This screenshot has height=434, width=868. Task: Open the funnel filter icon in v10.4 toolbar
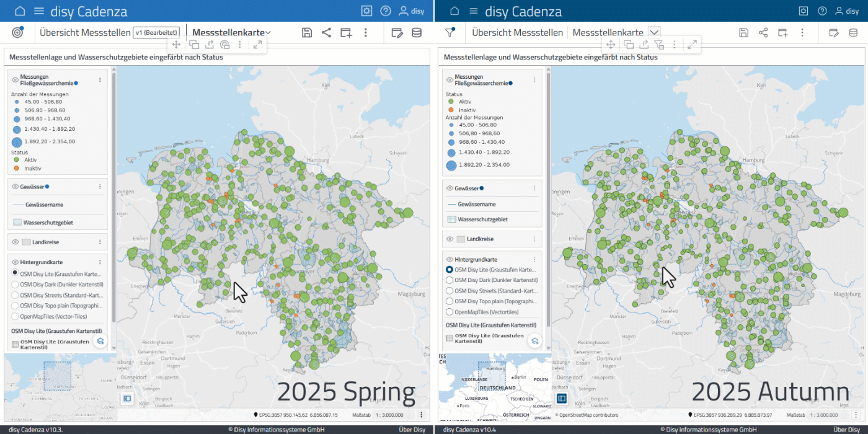click(x=450, y=32)
